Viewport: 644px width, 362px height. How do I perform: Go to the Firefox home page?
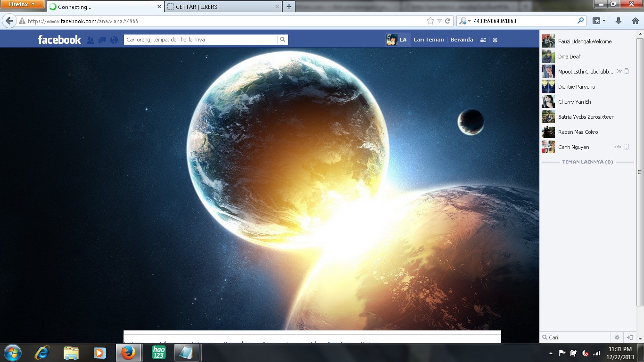tap(635, 21)
